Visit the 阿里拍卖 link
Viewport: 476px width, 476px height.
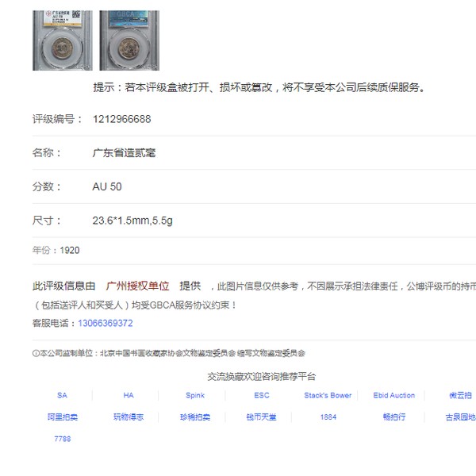pos(62,417)
